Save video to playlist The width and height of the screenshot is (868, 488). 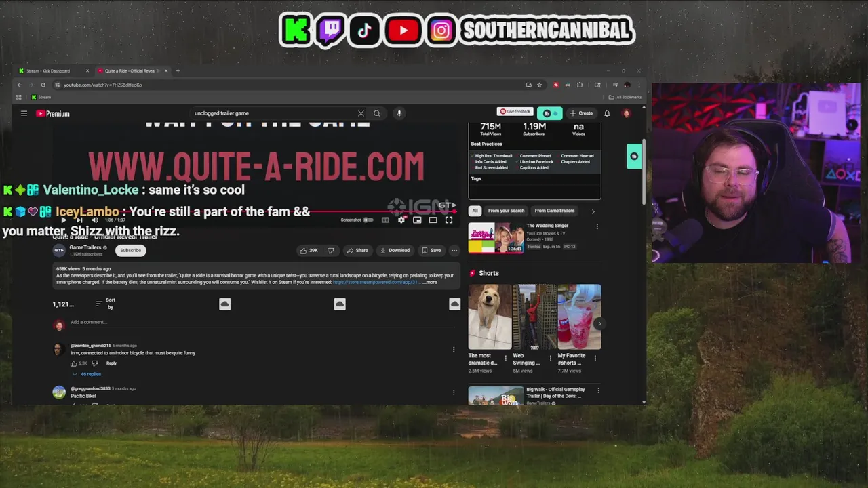(x=431, y=250)
